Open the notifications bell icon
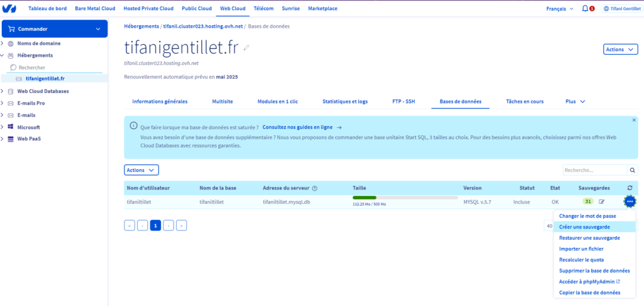 586,9
